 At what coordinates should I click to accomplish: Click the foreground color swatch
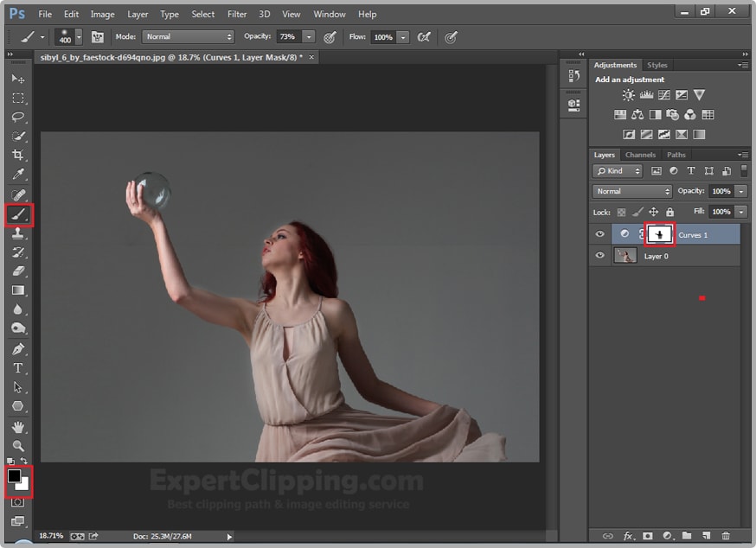tap(15, 476)
